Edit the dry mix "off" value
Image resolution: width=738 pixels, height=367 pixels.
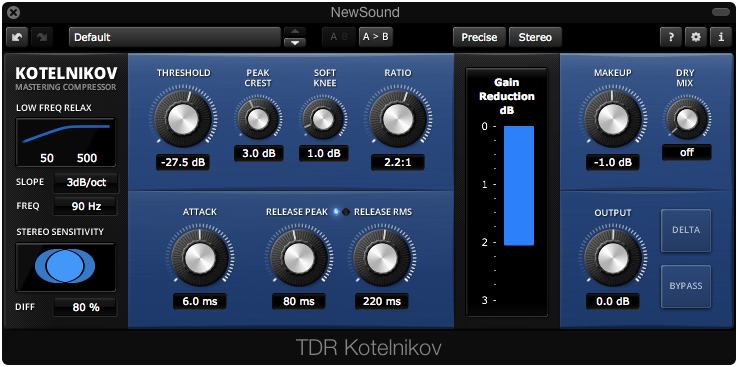pos(687,152)
